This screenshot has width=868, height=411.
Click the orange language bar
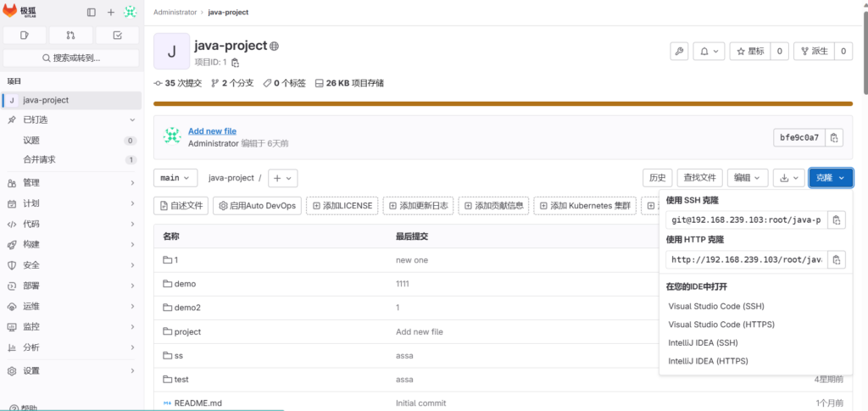coord(503,104)
